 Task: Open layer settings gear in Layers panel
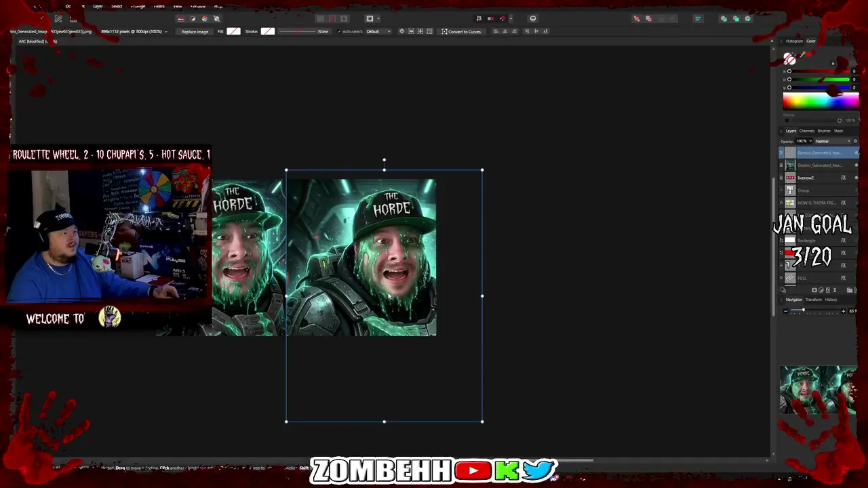(855, 141)
